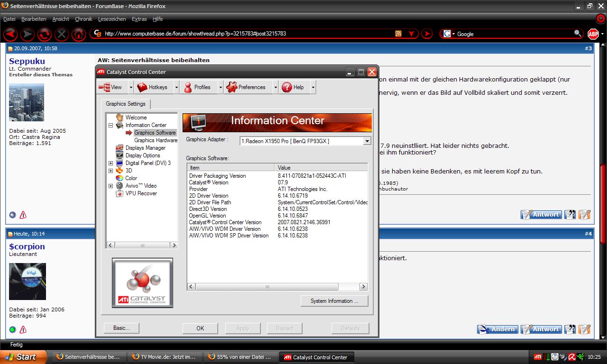This screenshot has height=364, width=607.
Task: Click OK in Catalyst Control Center
Action: (200, 328)
